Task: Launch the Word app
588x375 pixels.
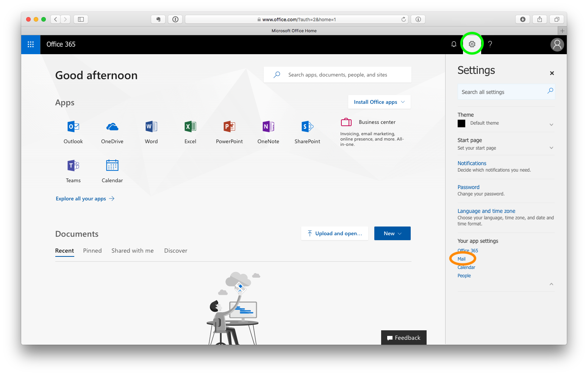Action: pyautogui.click(x=151, y=132)
